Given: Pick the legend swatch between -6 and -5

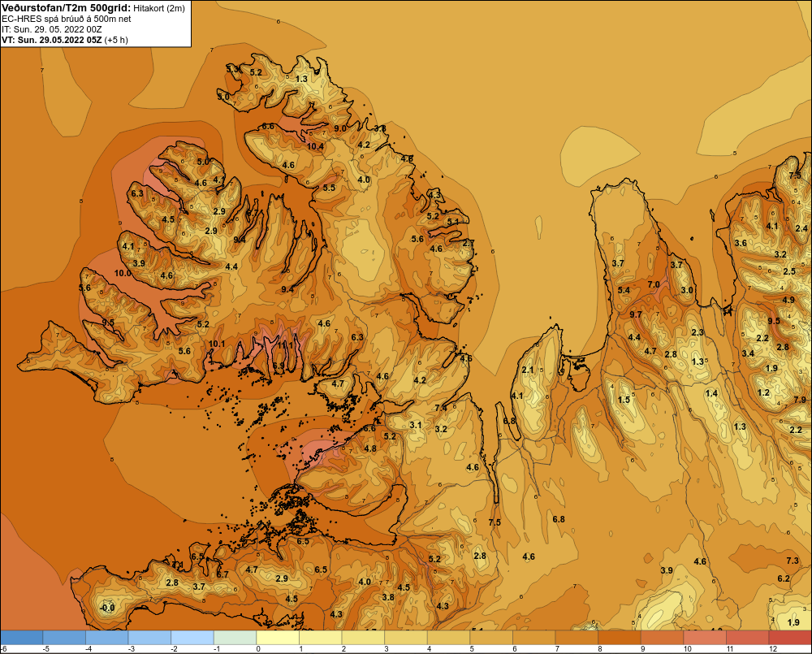Looking at the screenshot, I should tap(22, 638).
